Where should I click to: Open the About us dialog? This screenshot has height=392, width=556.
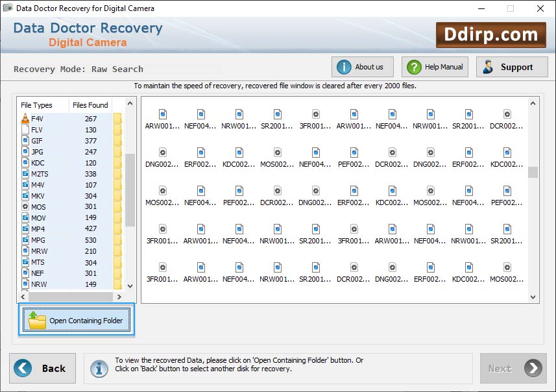coord(363,67)
